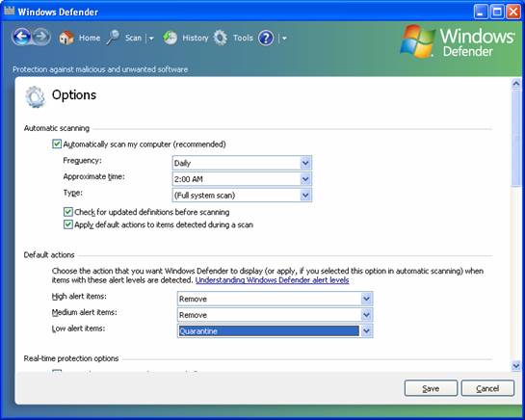
Task: Click the Tools gear icon
Action: pyautogui.click(x=221, y=38)
